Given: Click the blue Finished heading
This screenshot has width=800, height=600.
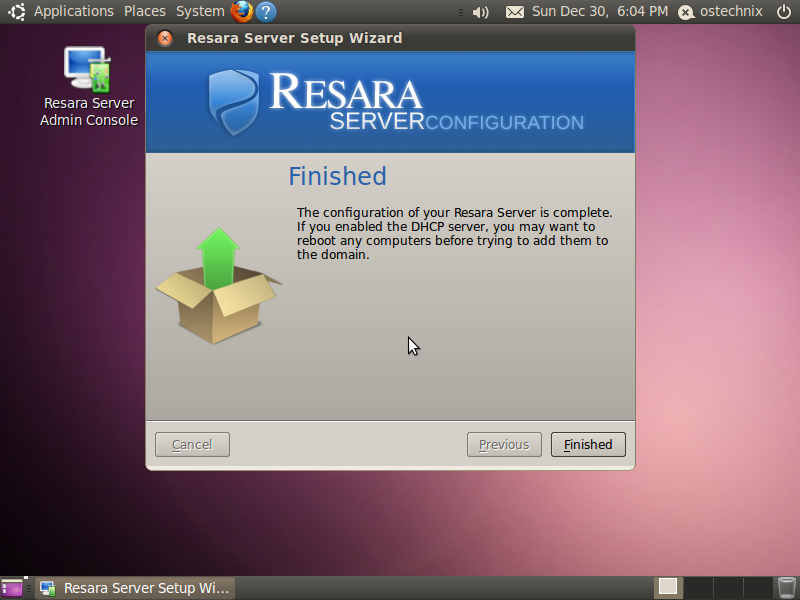Looking at the screenshot, I should click(337, 176).
